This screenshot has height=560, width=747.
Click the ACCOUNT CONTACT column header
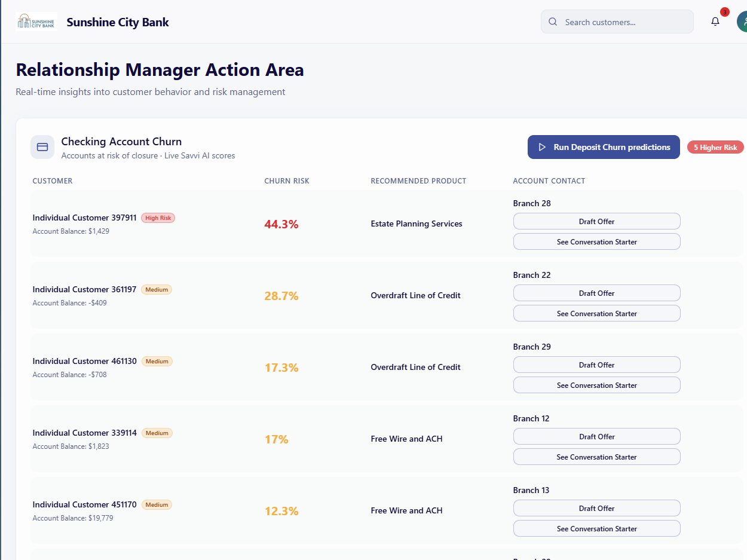pyautogui.click(x=549, y=181)
